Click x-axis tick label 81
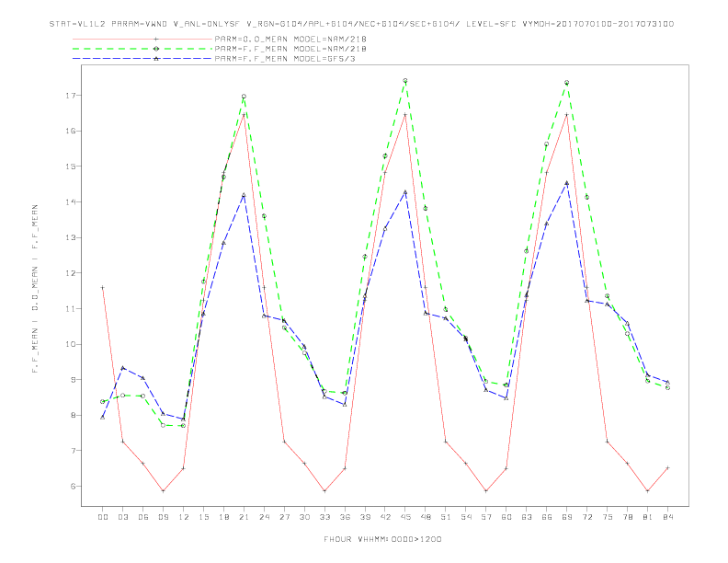This screenshot has width=728, height=563. 648,517
